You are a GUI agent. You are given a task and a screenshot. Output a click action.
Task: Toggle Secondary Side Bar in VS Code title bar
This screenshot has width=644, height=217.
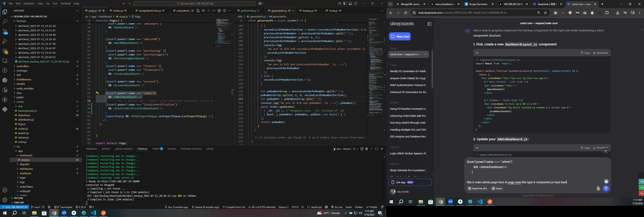click(355, 3)
